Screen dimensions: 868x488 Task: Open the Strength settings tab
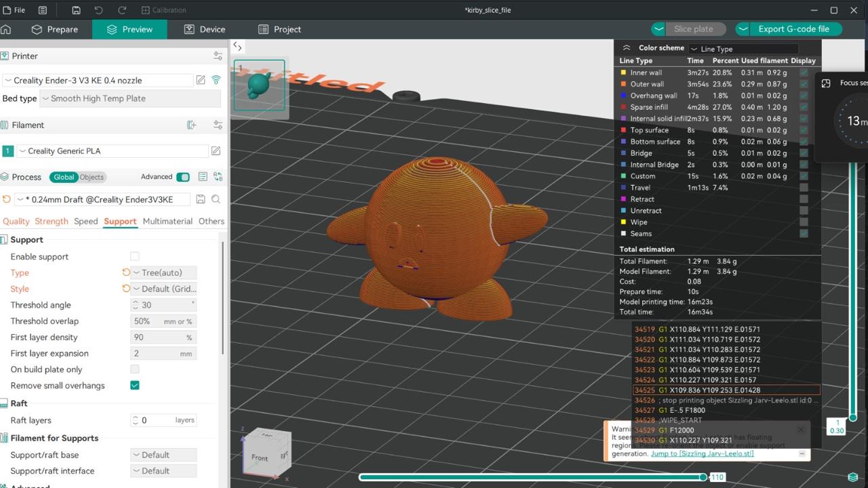coord(52,221)
